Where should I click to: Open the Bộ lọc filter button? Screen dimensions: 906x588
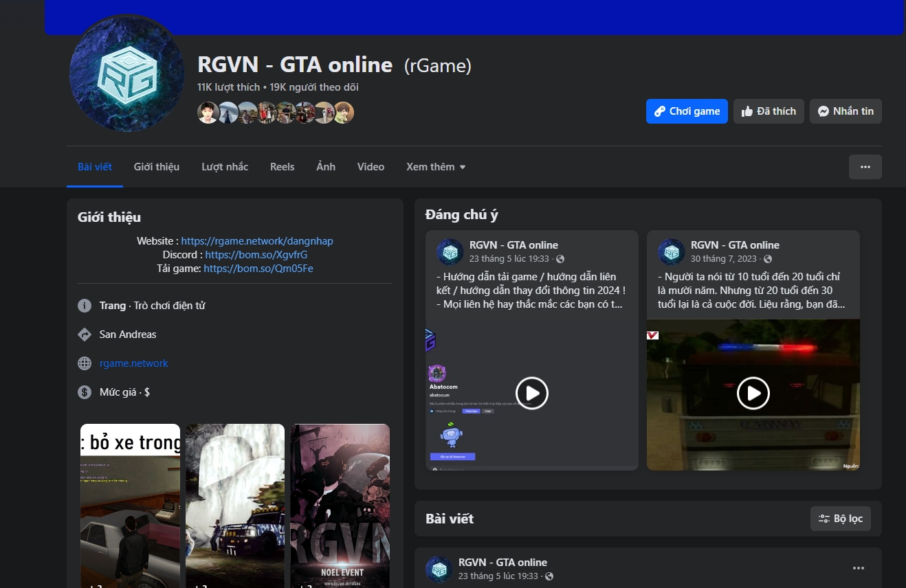point(841,519)
